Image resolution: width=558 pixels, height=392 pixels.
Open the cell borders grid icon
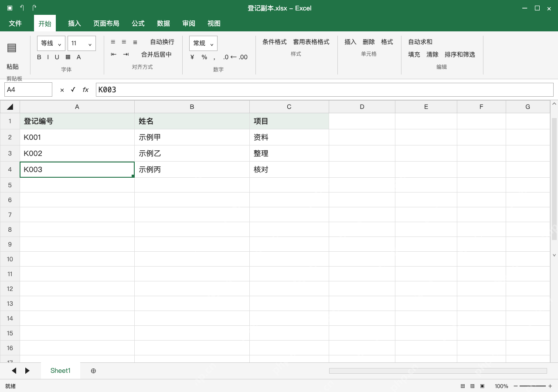(x=68, y=57)
